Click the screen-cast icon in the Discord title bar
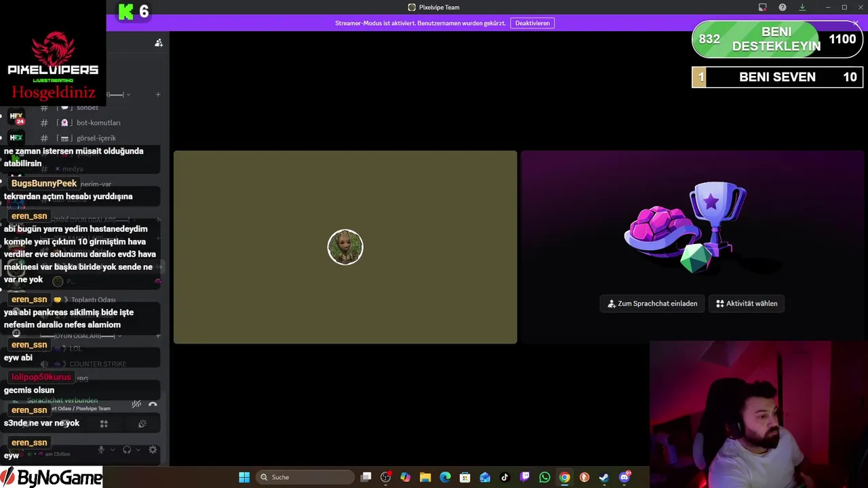Screen dimensions: 868x488 point(762,7)
